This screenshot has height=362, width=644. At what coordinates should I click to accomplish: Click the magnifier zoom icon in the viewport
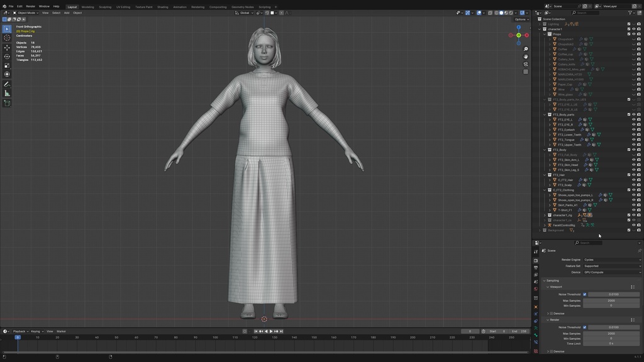coord(526,49)
